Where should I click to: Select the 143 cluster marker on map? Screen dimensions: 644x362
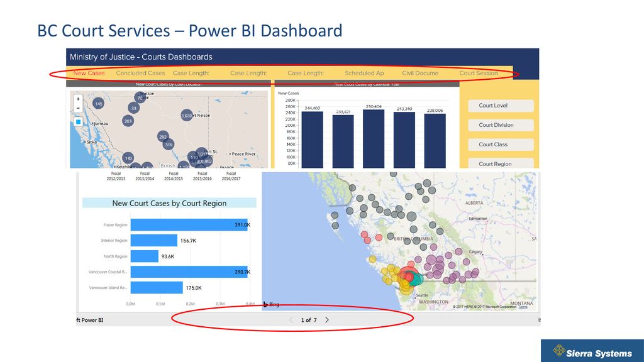(128, 158)
